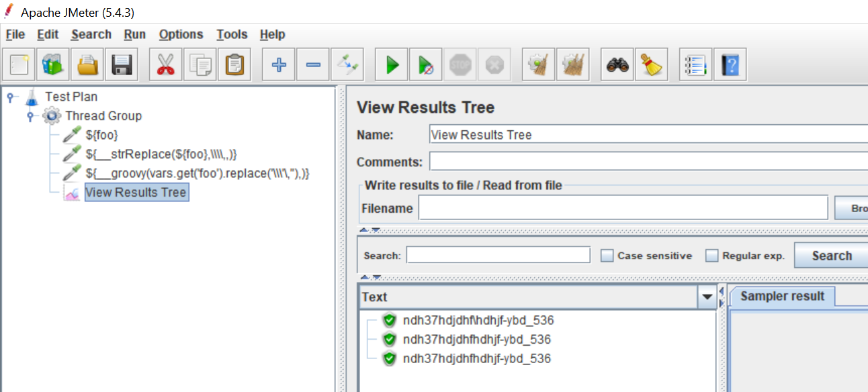Open the Tools menu
The width and height of the screenshot is (868, 392).
click(x=232, y=34)
